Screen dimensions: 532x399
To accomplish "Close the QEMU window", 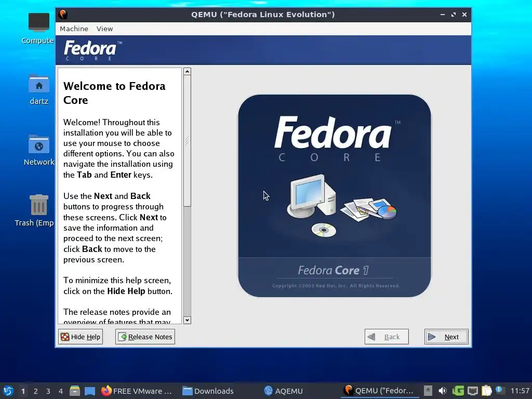I will point(464,15).
